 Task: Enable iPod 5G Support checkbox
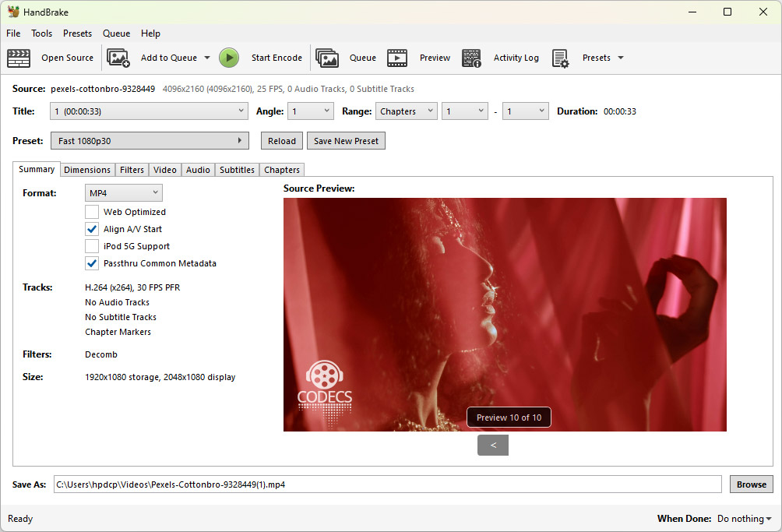(x=92, y=246)
